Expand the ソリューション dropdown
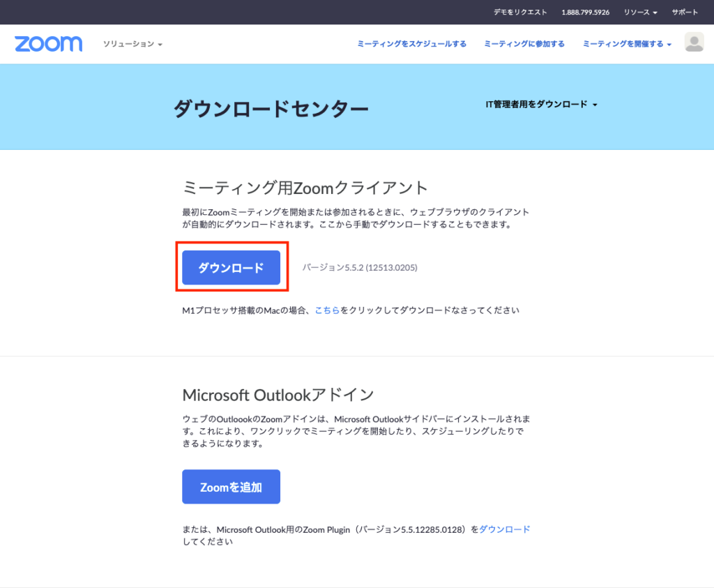This screenshot has height=588, width=714. [x=132, y=44]
